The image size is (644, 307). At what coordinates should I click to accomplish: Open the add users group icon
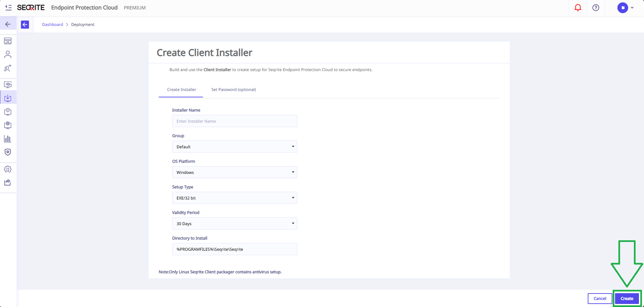(x=8, y=68)
